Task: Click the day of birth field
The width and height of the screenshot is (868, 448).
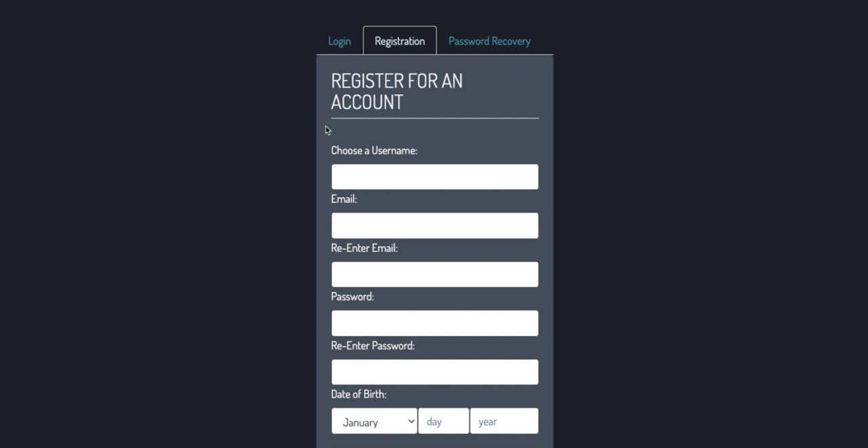Action: click(x=443, y=422)
